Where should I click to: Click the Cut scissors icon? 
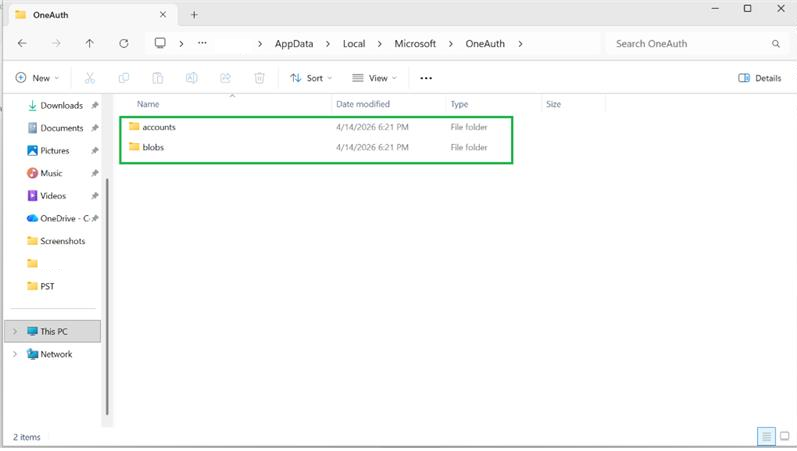(x=90, y=78)
